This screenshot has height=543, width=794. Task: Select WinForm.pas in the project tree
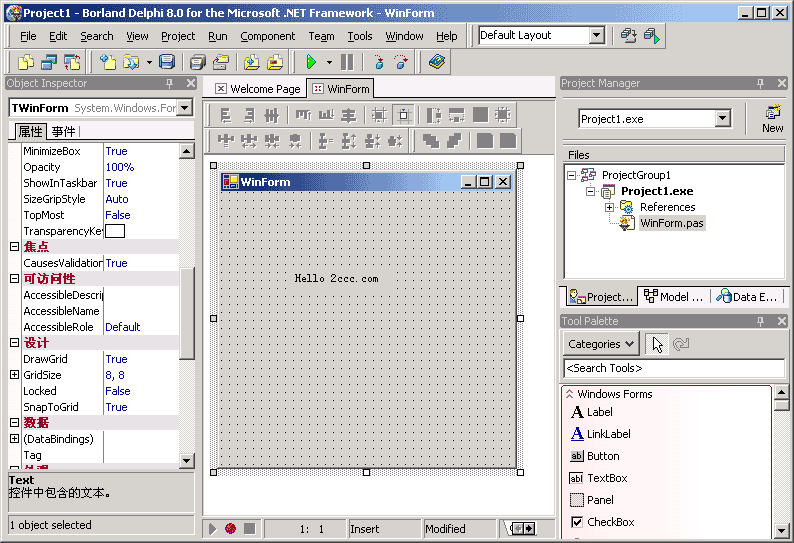click(x=671, y=223)
